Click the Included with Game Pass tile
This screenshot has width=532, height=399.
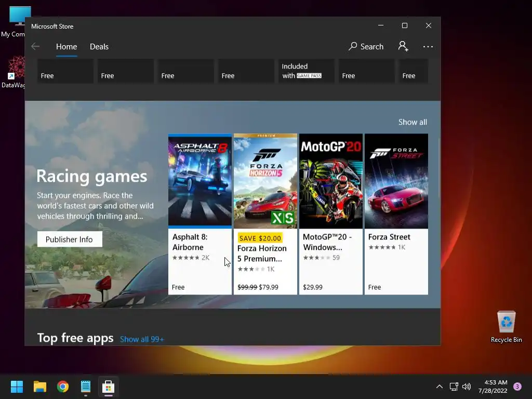307,71
